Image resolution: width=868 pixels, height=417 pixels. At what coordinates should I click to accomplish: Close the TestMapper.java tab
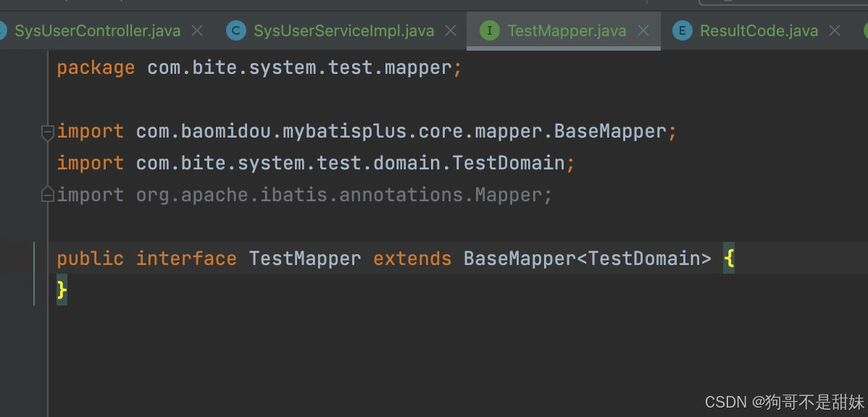tap(643, 31)
